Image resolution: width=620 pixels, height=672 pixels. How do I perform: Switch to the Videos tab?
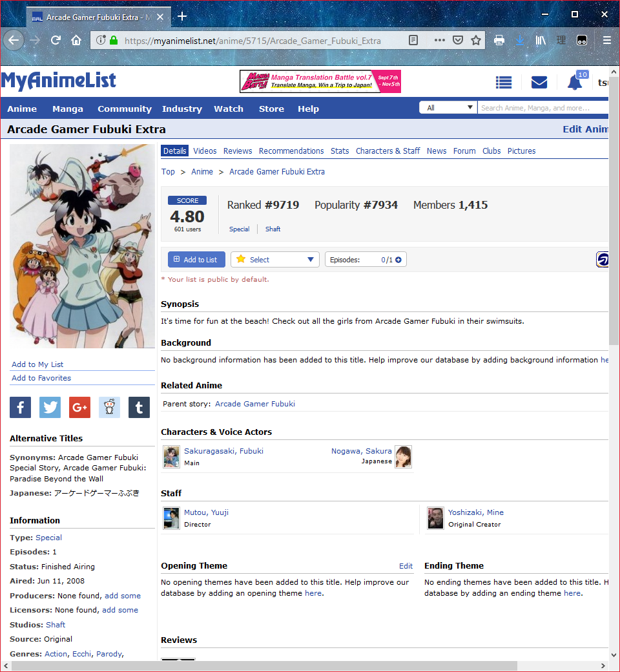(x=205, y=151)
